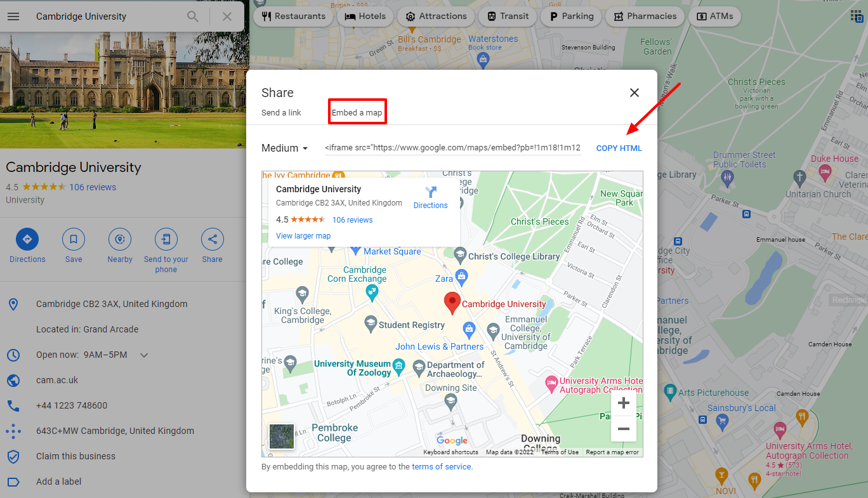
Task: Click the cam.ac.uk website text
Action: (57, 380)
